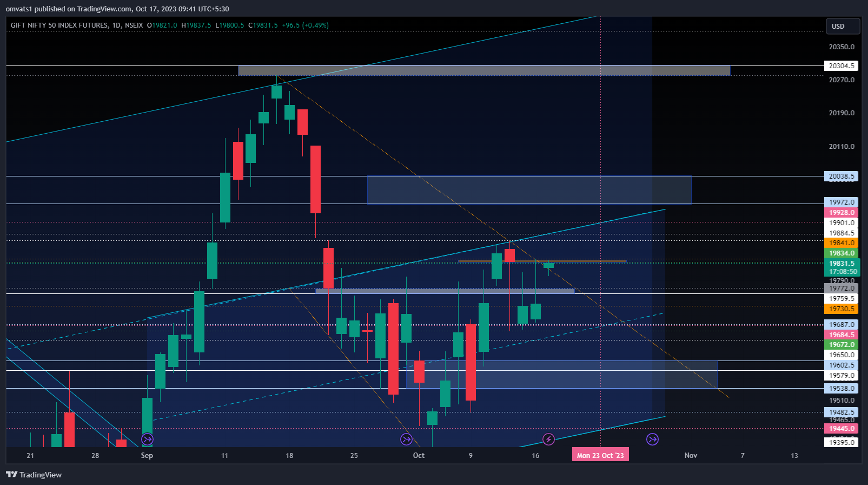The image size is (868, 485).
Task: Click the Oct label on time axis
Action: point(419,455)
